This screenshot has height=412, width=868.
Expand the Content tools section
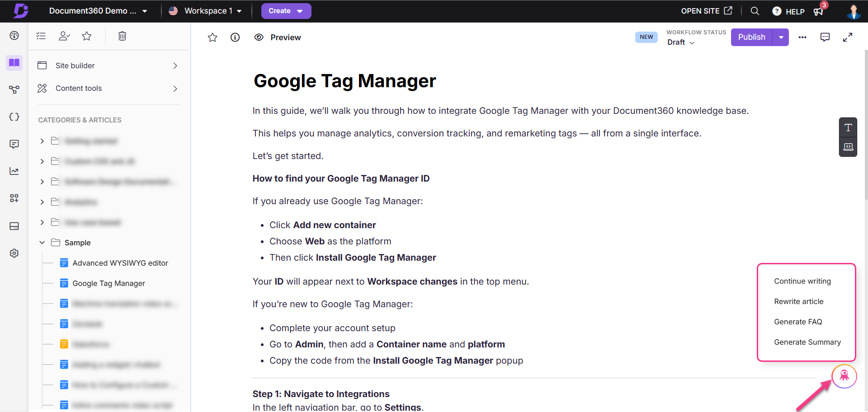click(x=108, y=89)
